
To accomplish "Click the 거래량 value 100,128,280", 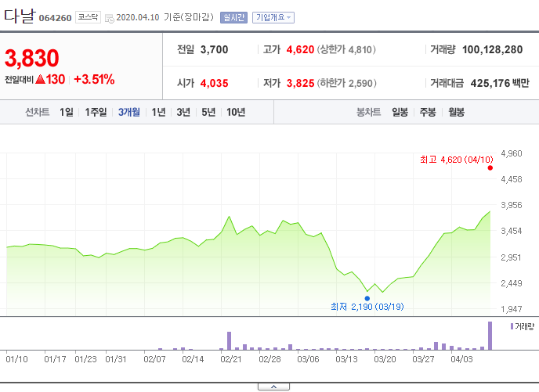I will [492, 50].
